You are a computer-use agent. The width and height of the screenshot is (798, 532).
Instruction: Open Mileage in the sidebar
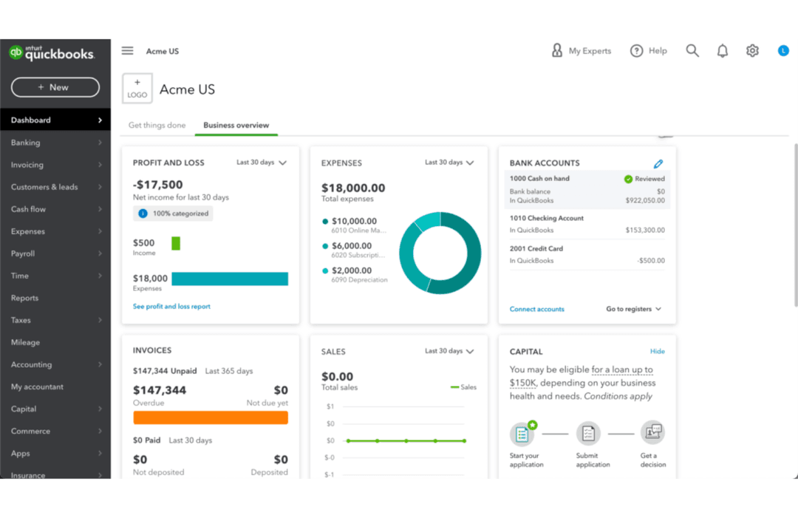[55, 342]
